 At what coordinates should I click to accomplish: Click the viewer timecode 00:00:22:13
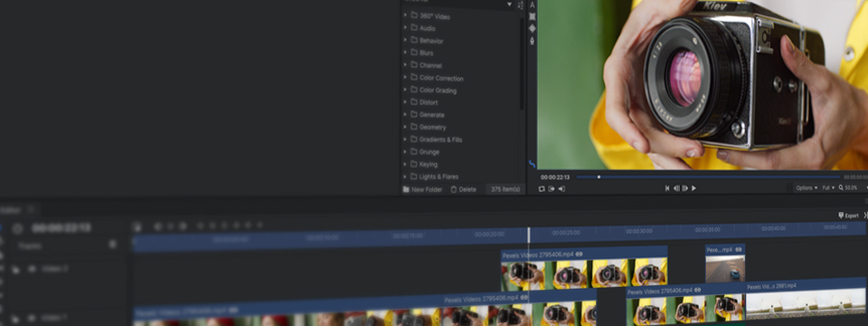coord(555,177)
